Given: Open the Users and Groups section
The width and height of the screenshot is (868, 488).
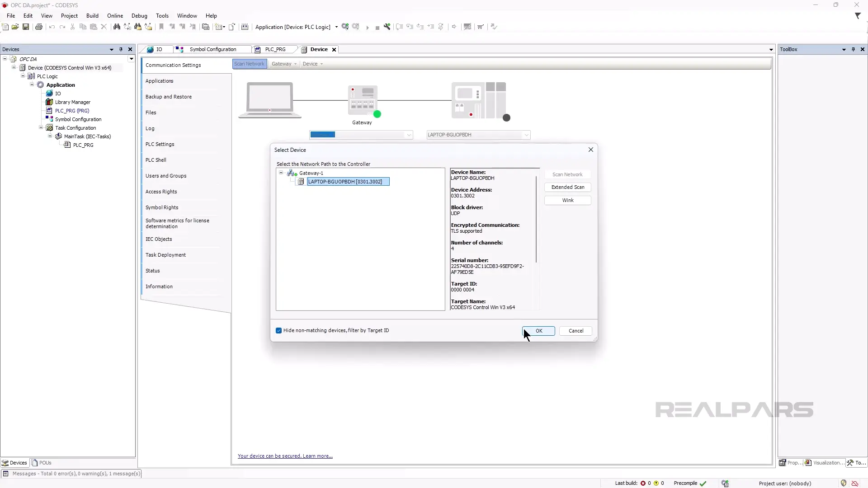Looking at the screenshot, I should [x=166, y=176].
